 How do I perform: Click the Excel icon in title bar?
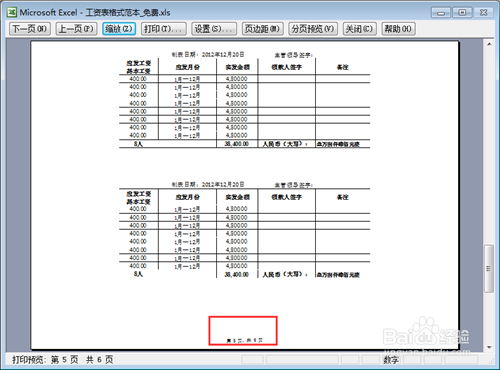(x=12, y=12)
